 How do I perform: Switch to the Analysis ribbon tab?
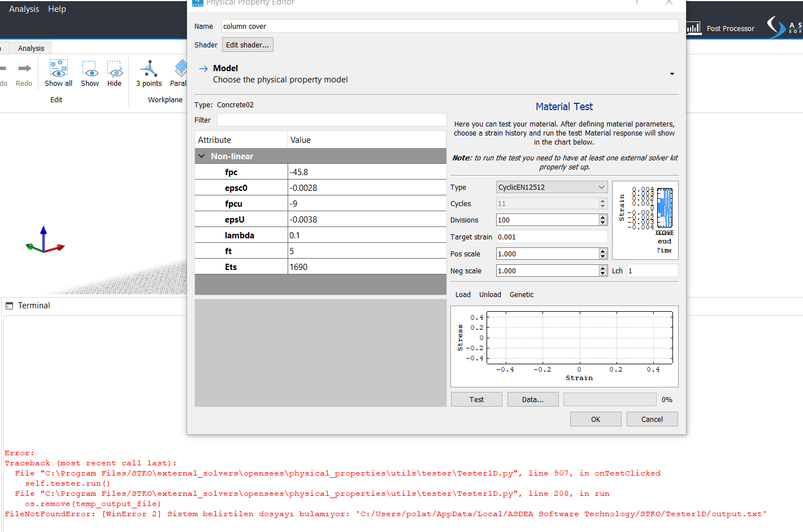(x=31, y=49)
